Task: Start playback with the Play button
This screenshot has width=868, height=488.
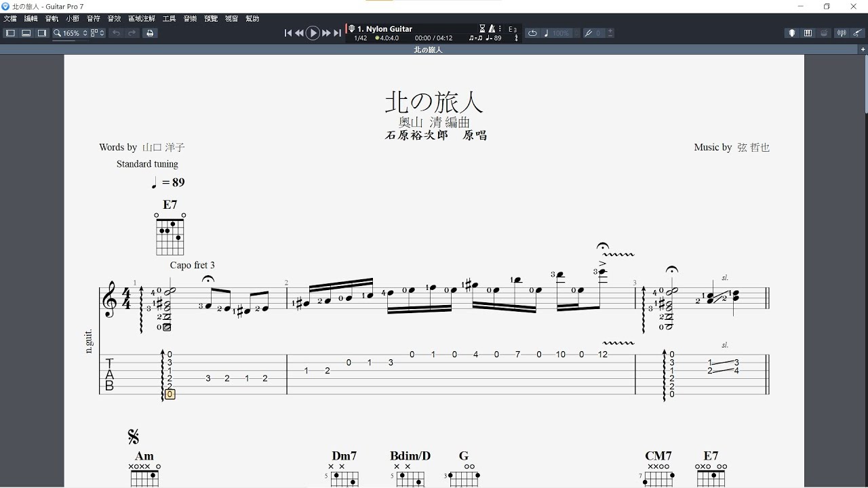Action: [313, 33]
